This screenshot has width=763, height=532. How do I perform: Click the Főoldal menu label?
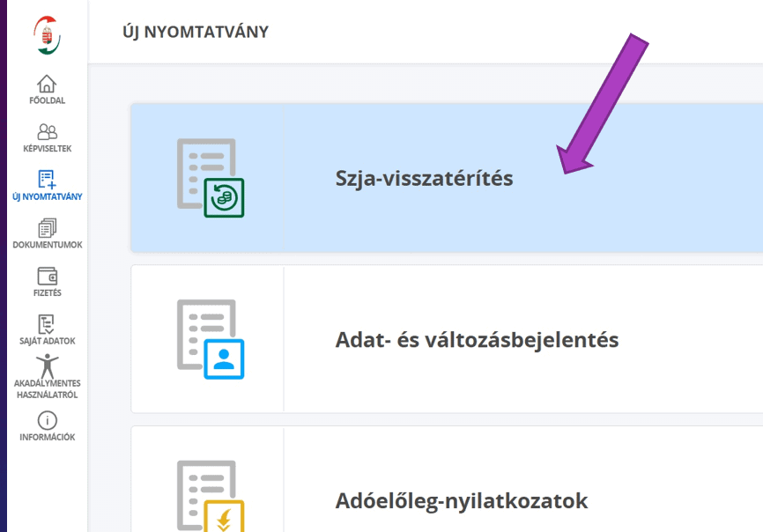coord(48,100)
